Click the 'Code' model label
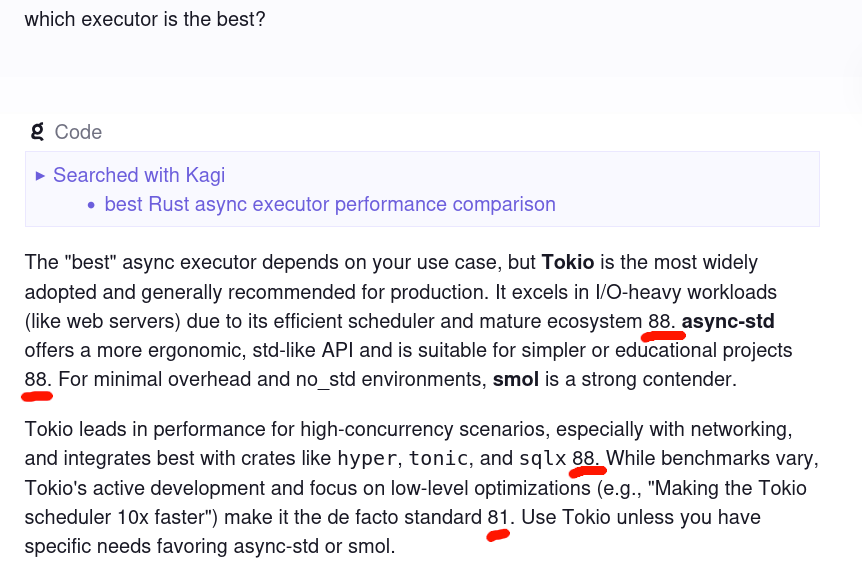 [x=78, y=132]
